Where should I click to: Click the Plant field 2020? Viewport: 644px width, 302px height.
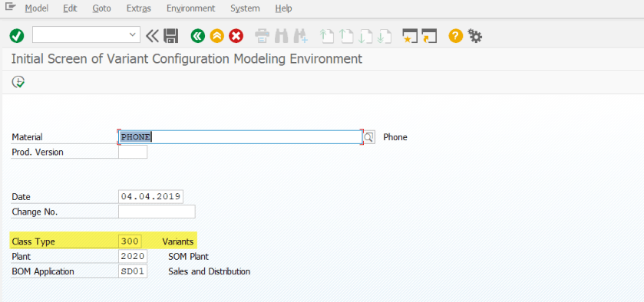pyautogui.click(x=133, y=257)
